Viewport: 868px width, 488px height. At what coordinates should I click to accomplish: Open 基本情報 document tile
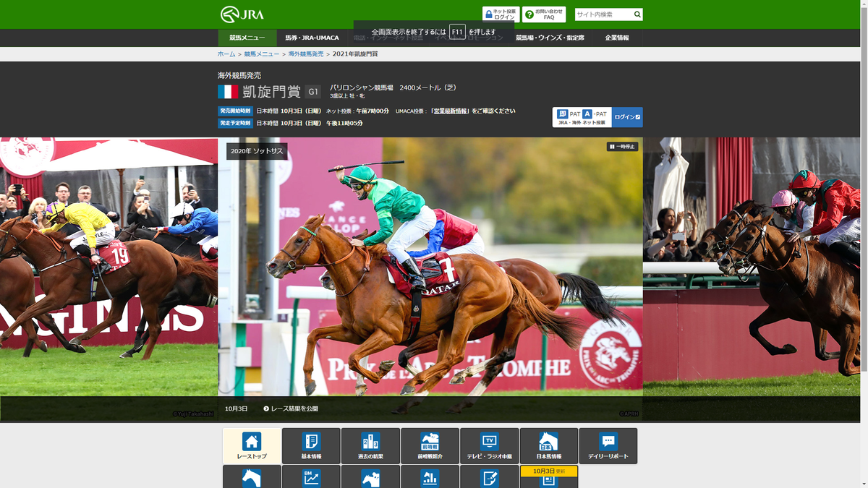[x=311, y=446]
